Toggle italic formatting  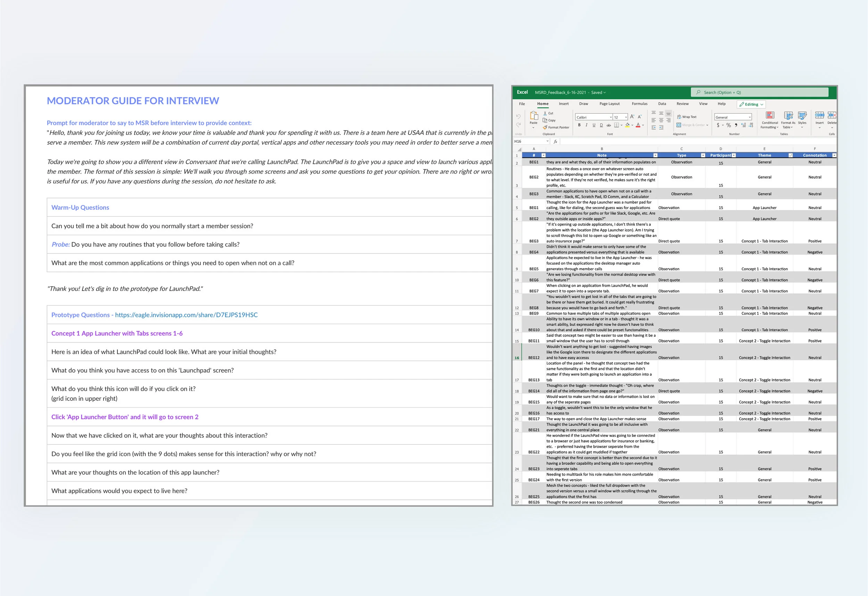point(586,125)
